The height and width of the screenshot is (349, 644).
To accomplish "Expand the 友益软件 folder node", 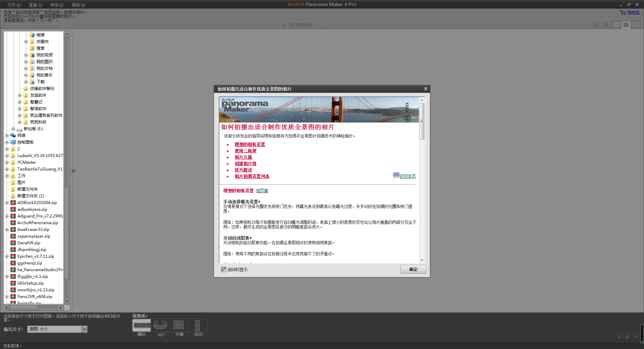I will click(19, 95).
